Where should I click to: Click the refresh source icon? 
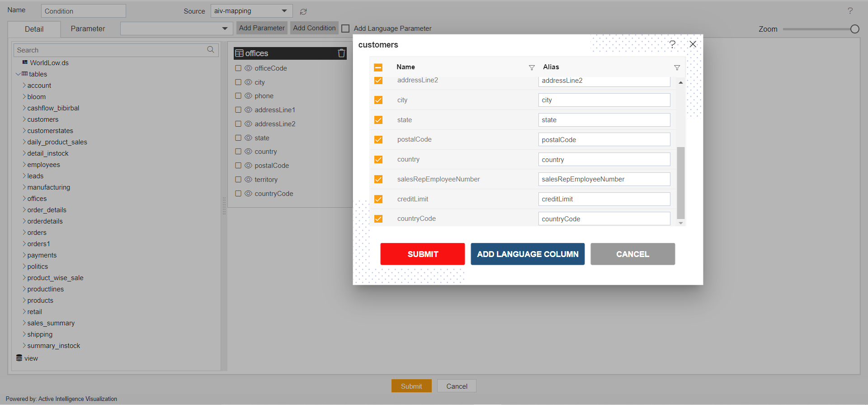[303, 12]
